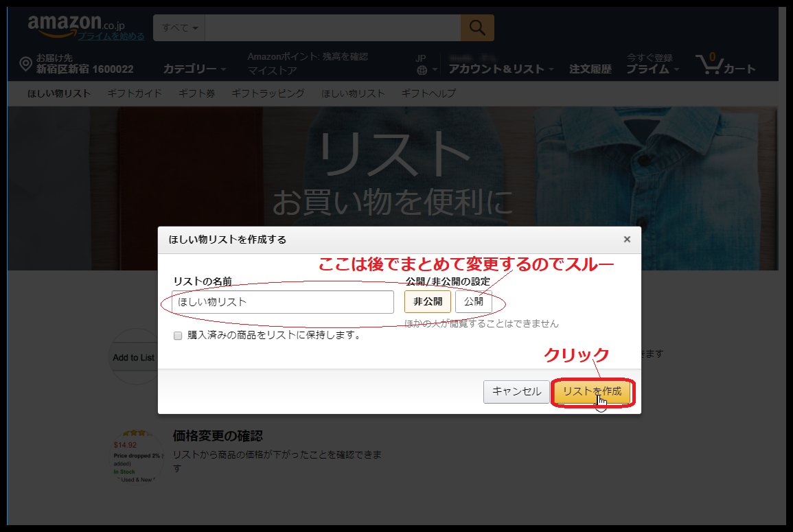
Task: Close the ほしい物リストを作成する dialog
Action: (626, 240)
